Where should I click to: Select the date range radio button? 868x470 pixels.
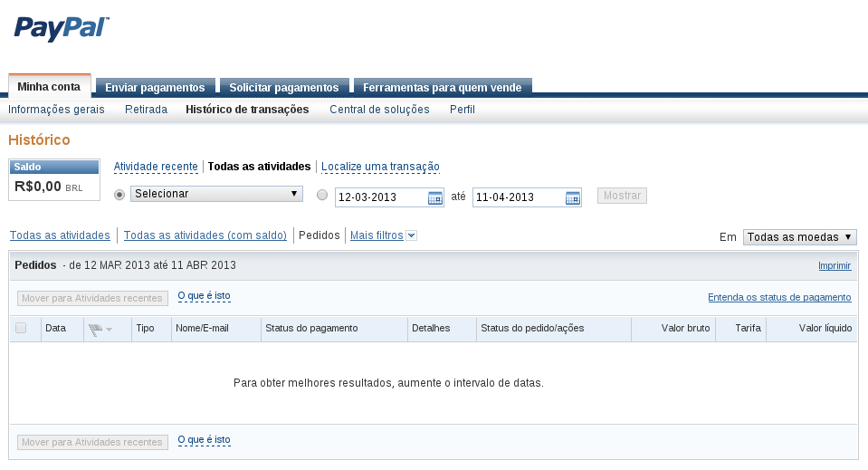coord(322,195)
